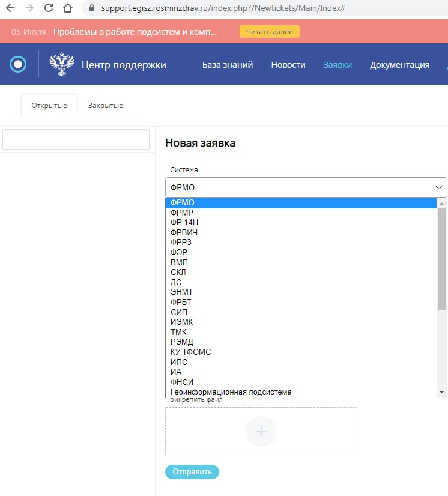
Task: Choose ТМК from the system list
Action: [301, 332]
